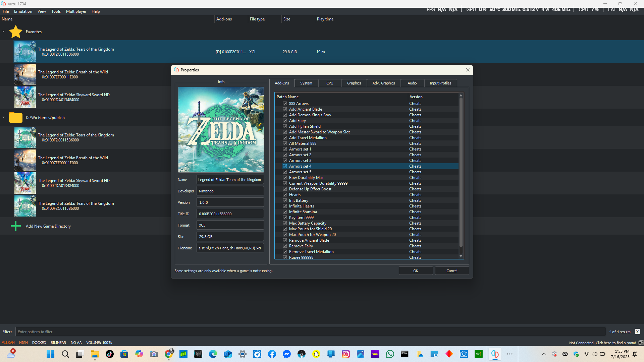Switch to the CPU tab
This screenshot has width=644, height=362.
[330, 83]
